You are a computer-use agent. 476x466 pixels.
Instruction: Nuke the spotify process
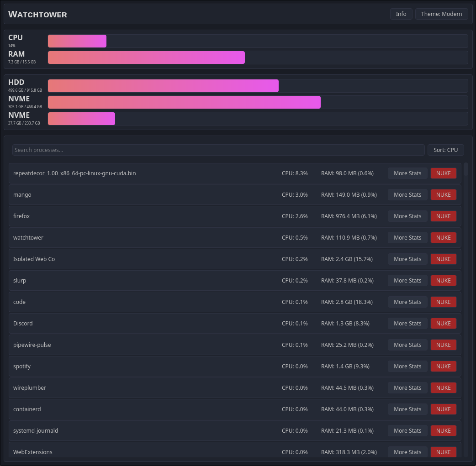443,367
